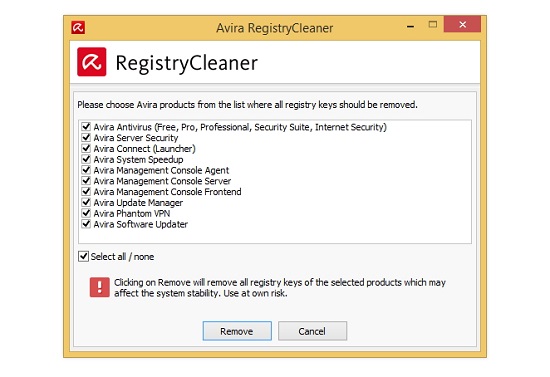Click the 'RegistryCleaner' header text
This screenshot has height=377, width=550.
tap(187, 63)
